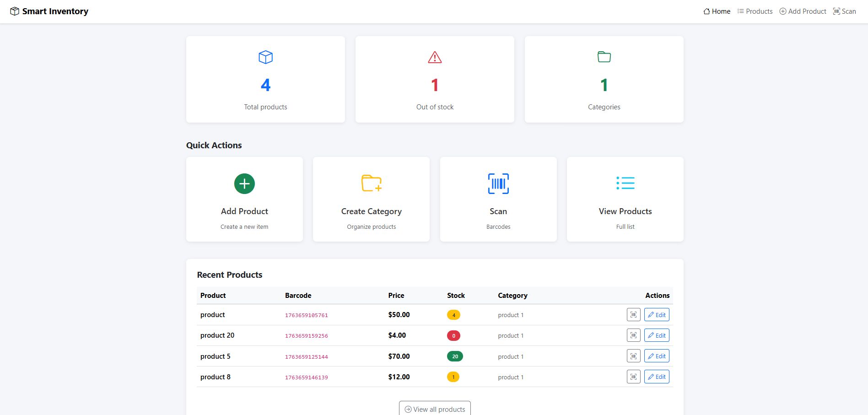Open Add Product in the top navigation
Viewport: 868px width, 415px height.
pos(803,11)
